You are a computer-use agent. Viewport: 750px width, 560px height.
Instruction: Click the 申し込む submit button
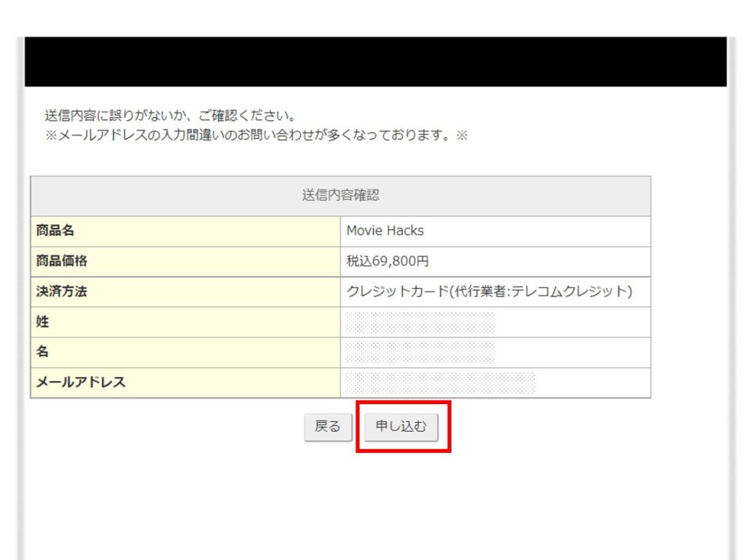point(400,427)
